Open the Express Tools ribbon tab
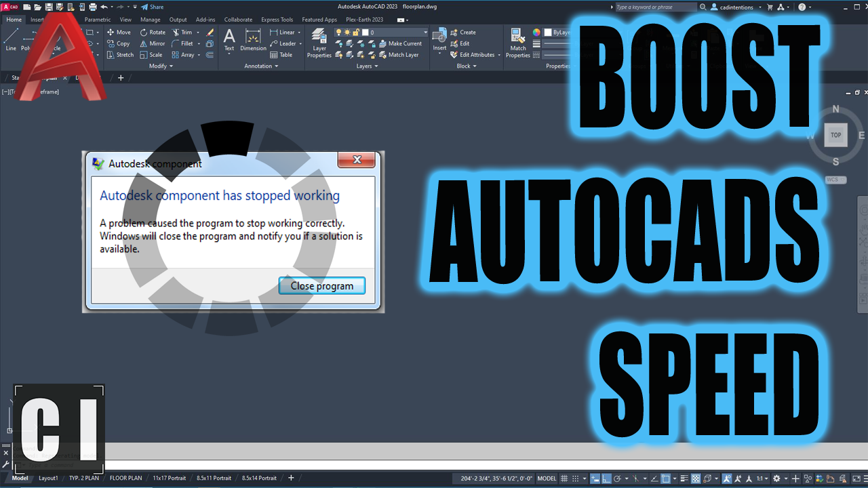 point(277,20)
